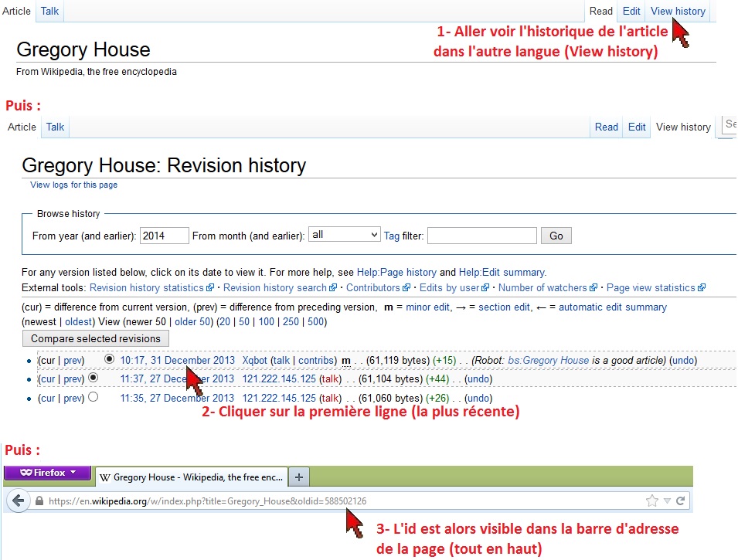Open the Number of watchers link
This screenshot has height=560, width=738.
[x=547, y=287]
